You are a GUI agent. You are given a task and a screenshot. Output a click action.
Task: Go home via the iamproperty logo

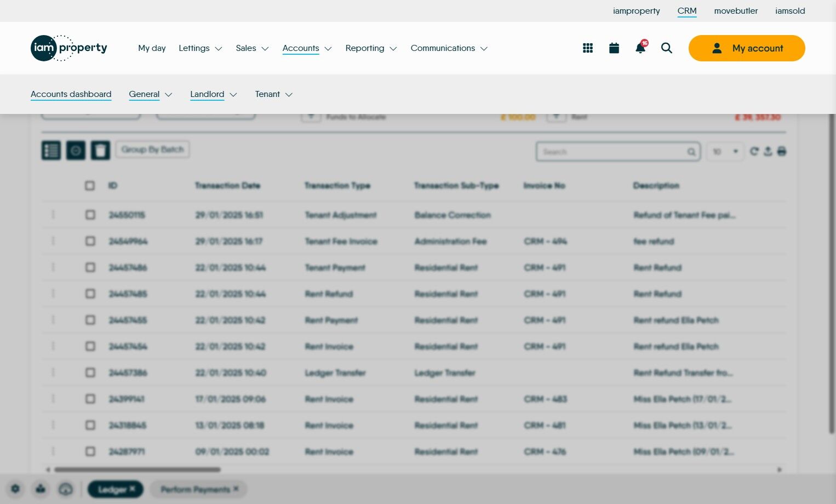pyautogui.click(x=69, y=48)
